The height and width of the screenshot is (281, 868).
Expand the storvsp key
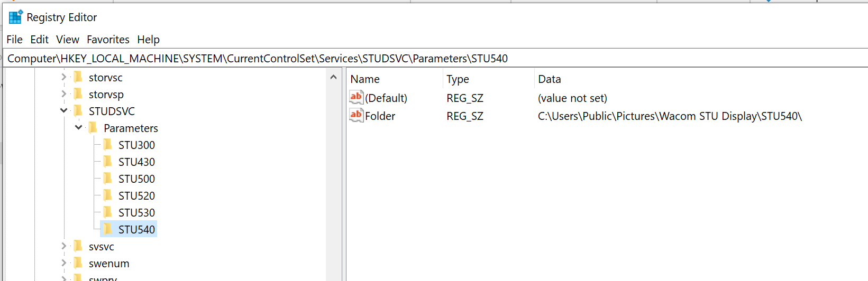pos(64,94)
